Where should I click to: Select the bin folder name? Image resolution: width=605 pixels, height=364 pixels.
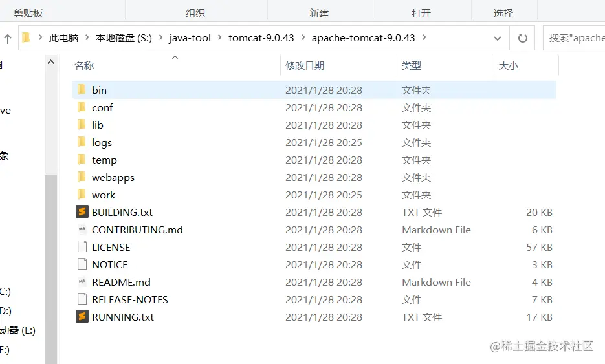click(99, 90)
